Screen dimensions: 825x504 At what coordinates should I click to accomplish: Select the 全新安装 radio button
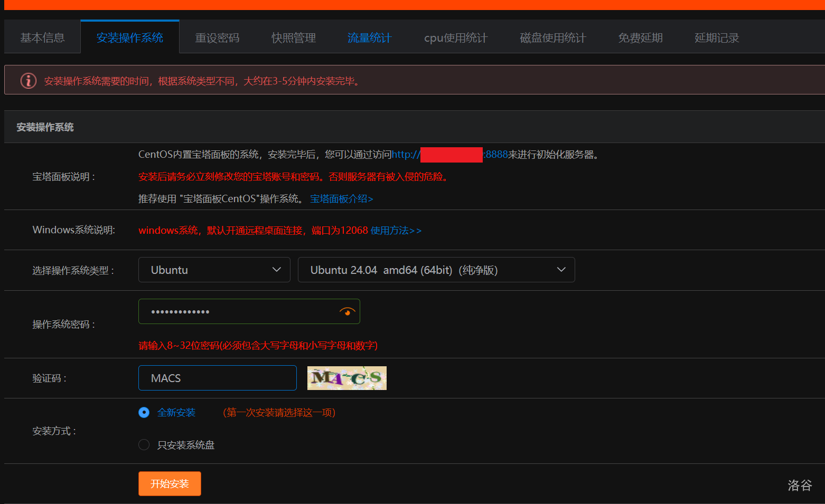[144, 412]
